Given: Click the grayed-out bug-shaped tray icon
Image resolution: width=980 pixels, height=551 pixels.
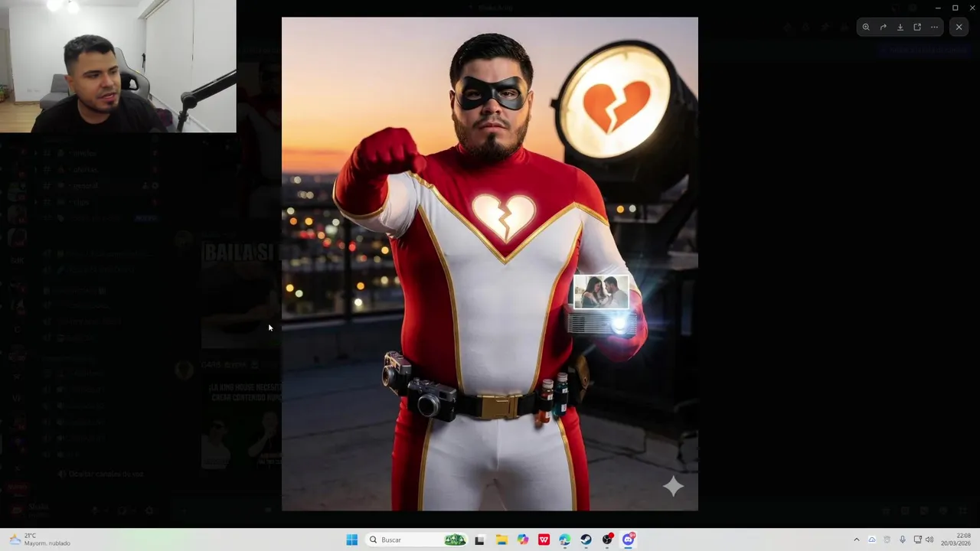Looking at the screenshot, I should tap(887, 540).
